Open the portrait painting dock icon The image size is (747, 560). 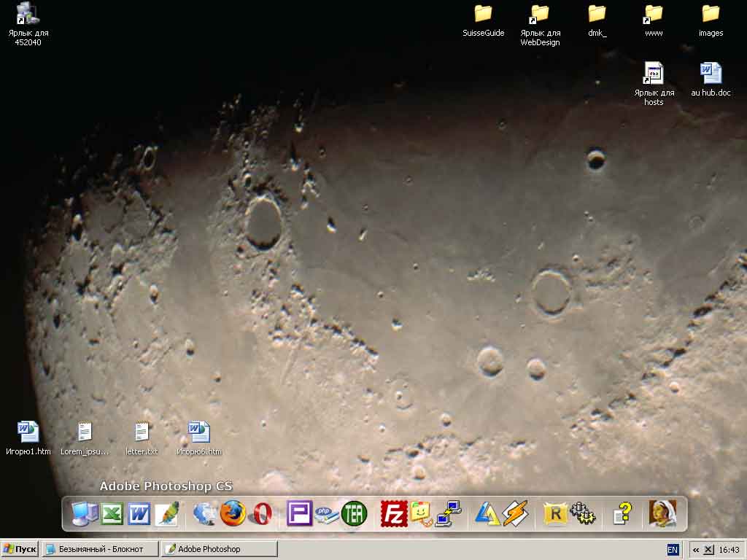point(662,513)
